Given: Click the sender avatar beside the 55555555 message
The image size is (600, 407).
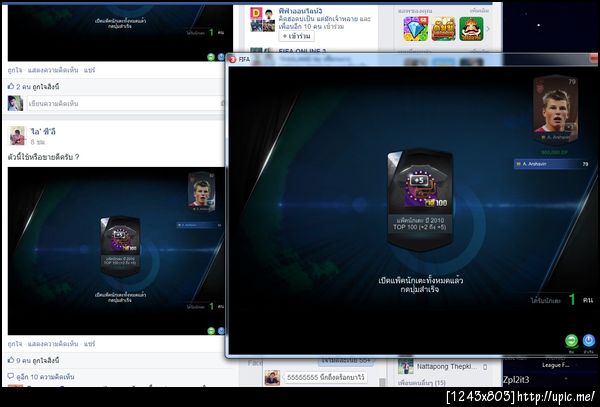Looking at the screenshot, I should point(272,378).
